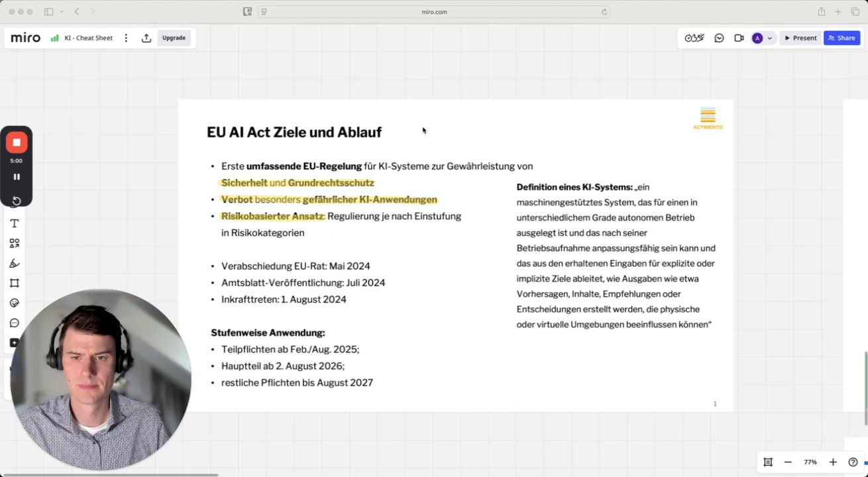Show the Safari tab overview
The height and width of the screenshot is (477, 868).
854,11
